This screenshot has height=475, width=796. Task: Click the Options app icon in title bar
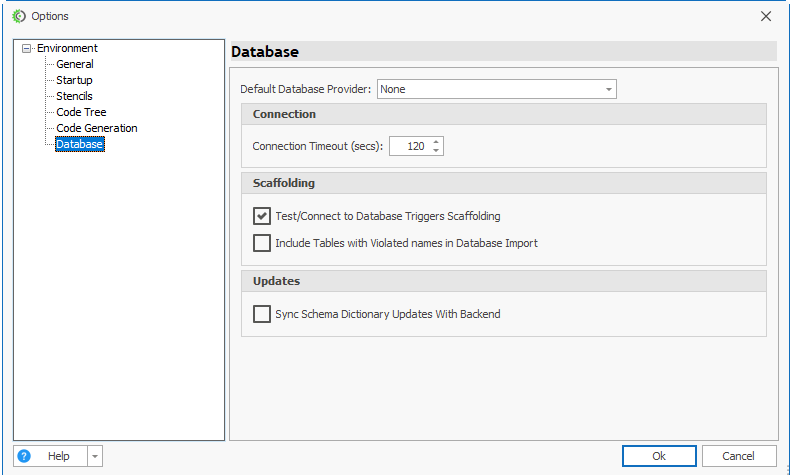tap(18, 16)
